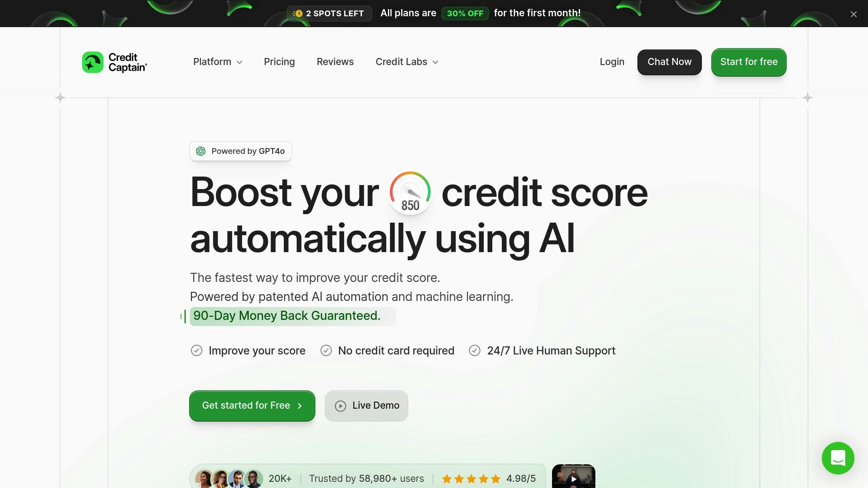Image resolution: width=868 pixels, height=488 pixels.
Task: Select the Pricing menu item
Action: click(x=279, y=62)
